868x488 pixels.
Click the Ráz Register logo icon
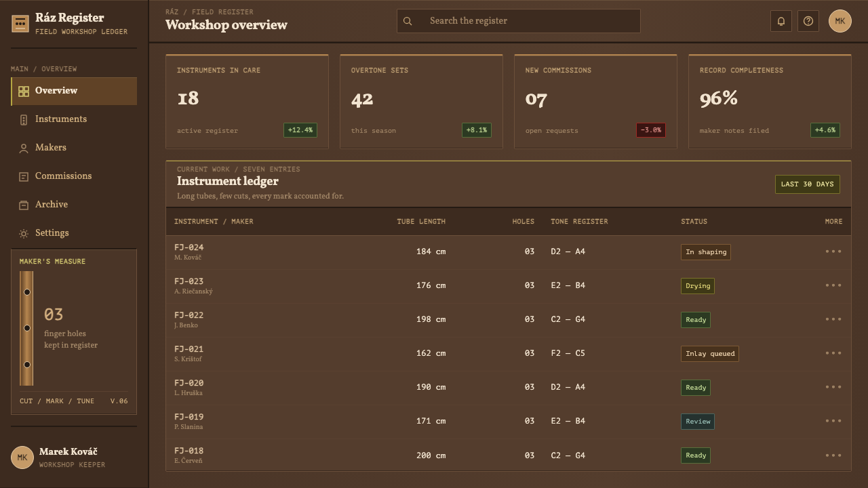coord(20,24)
